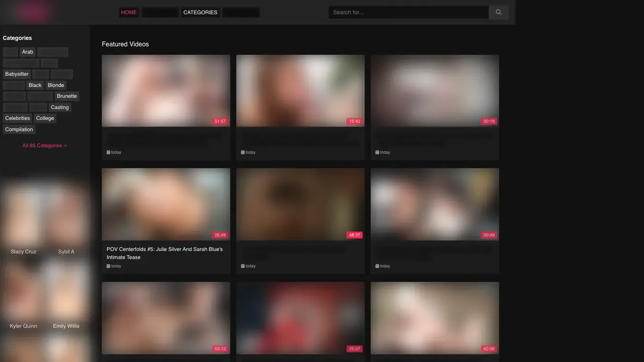Open the Kyler Quinn profile link
The width and height of the screenshot is (644, 362).
click(x=23, y=326)
